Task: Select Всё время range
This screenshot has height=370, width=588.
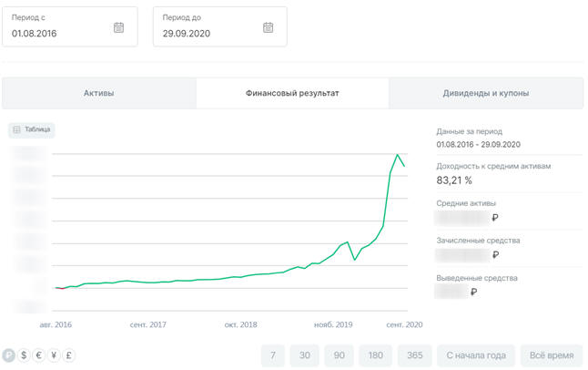Action: tap(552, 355)
